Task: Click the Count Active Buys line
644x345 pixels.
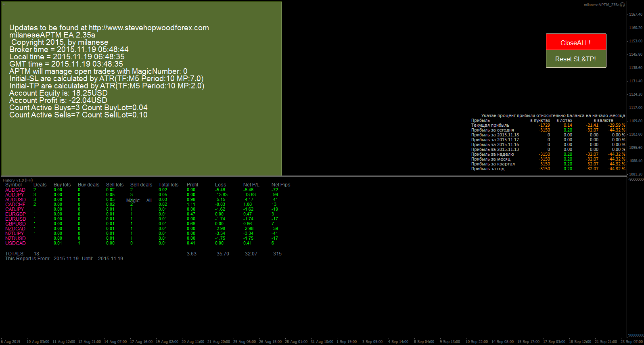Action: [78, 108]
